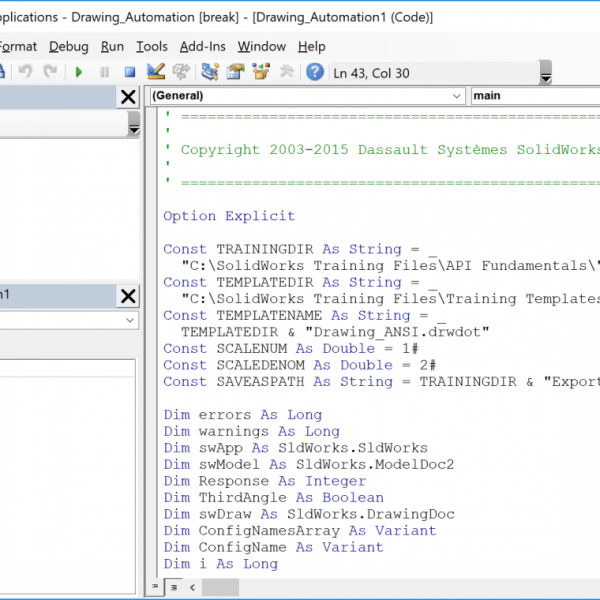Open the Properties Window toolbar icon
The width and height of the screenshot is (600, 600).
[236, 72]
